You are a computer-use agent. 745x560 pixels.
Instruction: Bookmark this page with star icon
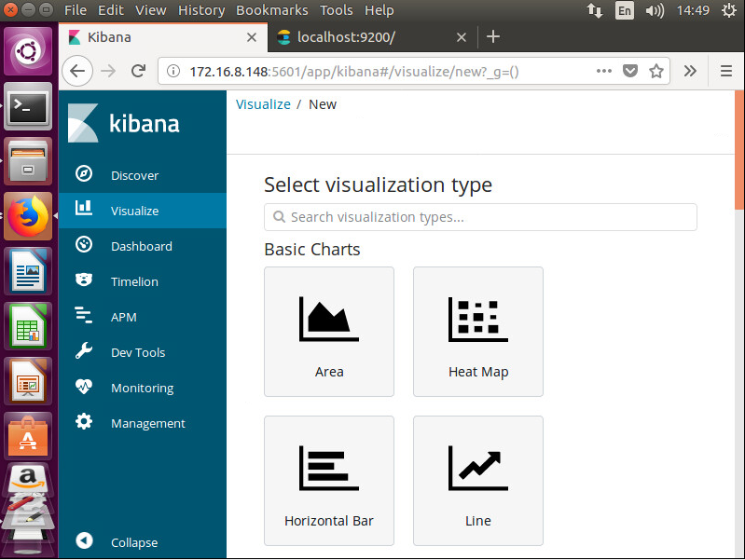[656, 71]
